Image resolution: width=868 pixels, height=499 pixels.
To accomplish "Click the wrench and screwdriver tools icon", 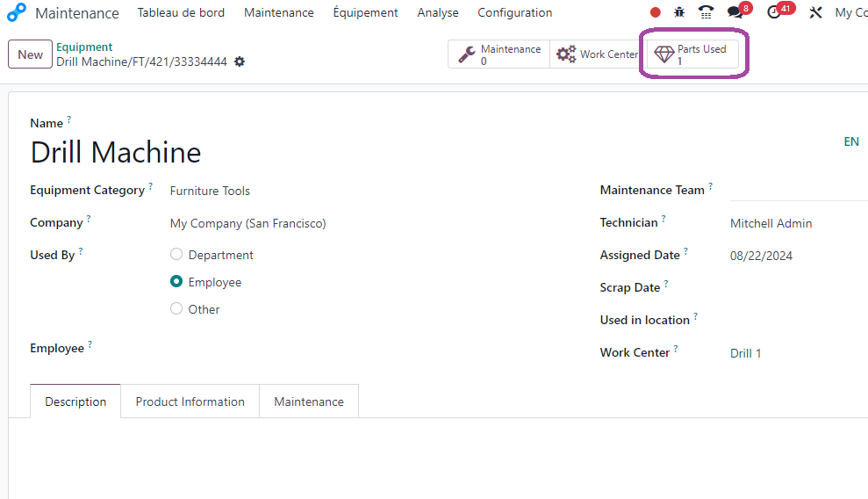I will coord(814,12).
